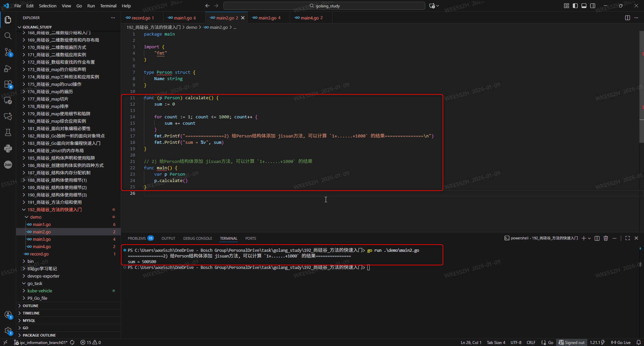The image size is (644, 346).
Task: Open the Extensions view
Action: tap(8, 84)
